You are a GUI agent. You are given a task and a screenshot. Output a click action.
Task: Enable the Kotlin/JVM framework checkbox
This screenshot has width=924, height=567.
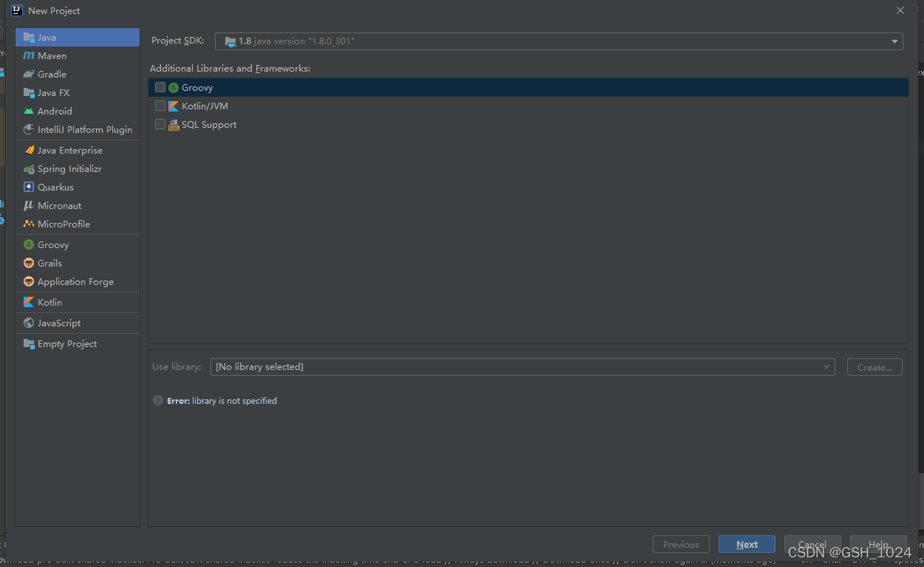160,106
